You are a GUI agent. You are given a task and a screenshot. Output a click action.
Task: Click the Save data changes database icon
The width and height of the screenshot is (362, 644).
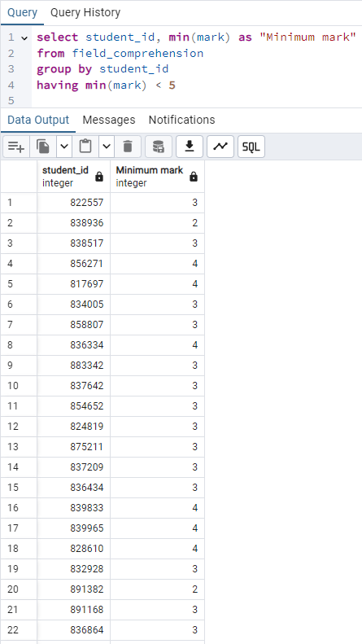pyautogui.click(x=159, y=147)
